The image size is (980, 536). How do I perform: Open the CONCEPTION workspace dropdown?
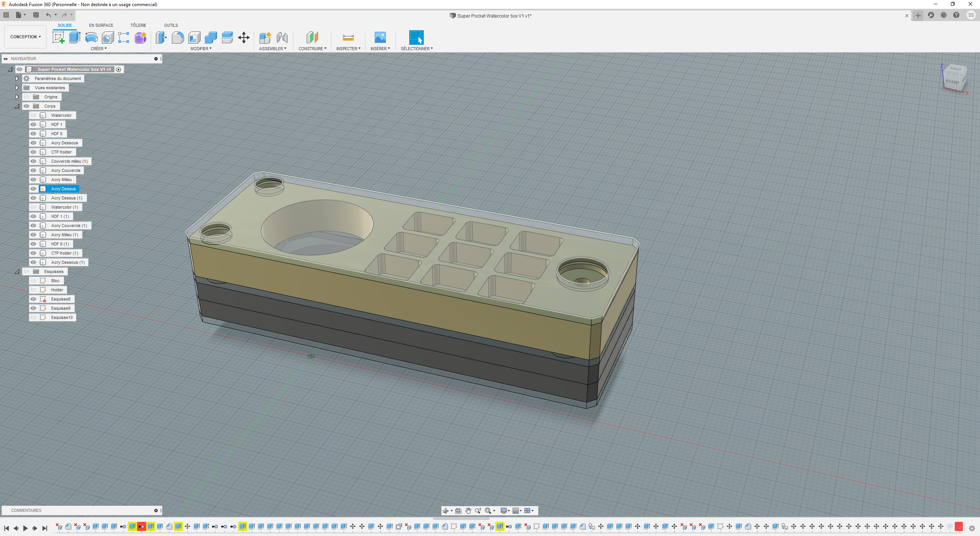(x=25, y=37)
